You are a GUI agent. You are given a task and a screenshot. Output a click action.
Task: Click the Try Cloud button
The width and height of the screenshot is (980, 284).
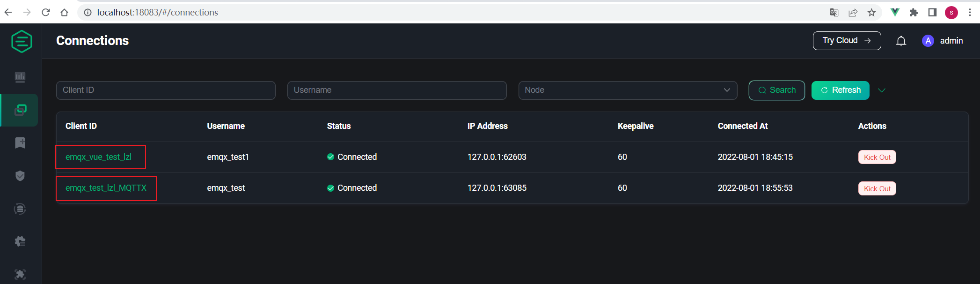(847, 41)
